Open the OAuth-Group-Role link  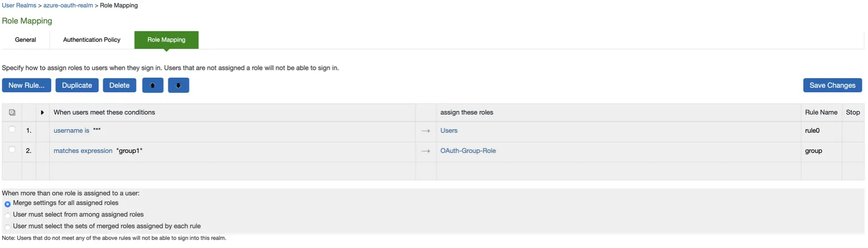point(468,151)
